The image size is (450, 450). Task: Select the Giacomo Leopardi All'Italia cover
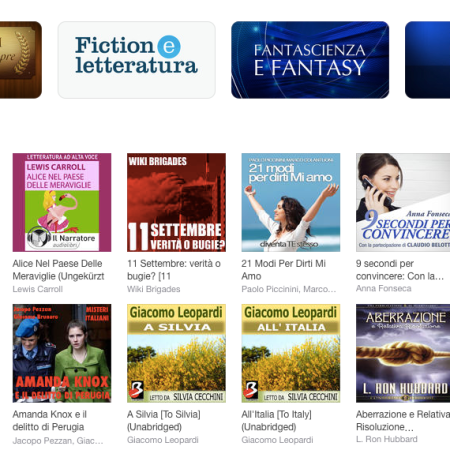(291, 353)
